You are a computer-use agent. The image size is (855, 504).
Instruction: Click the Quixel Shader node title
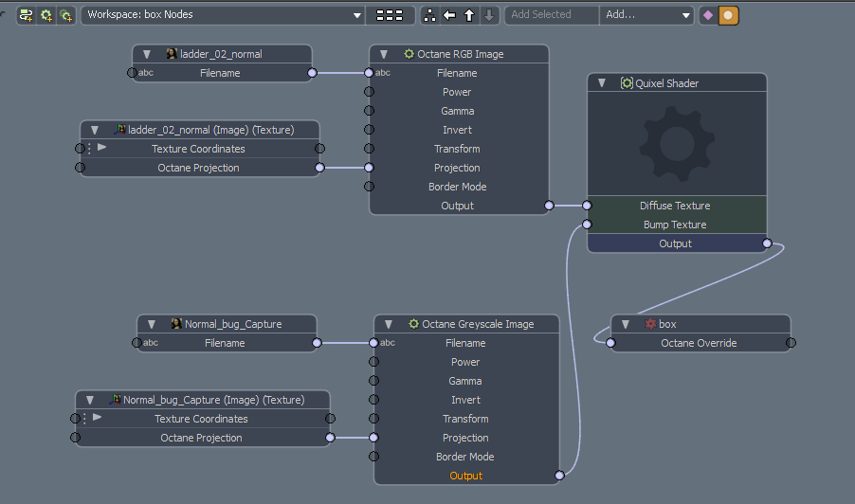667,82
